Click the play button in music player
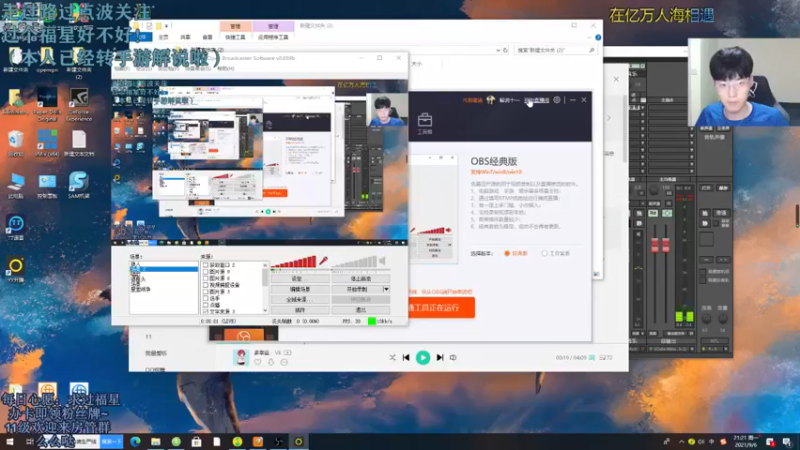Screen dimensions: 800x450 pos(423,358)
